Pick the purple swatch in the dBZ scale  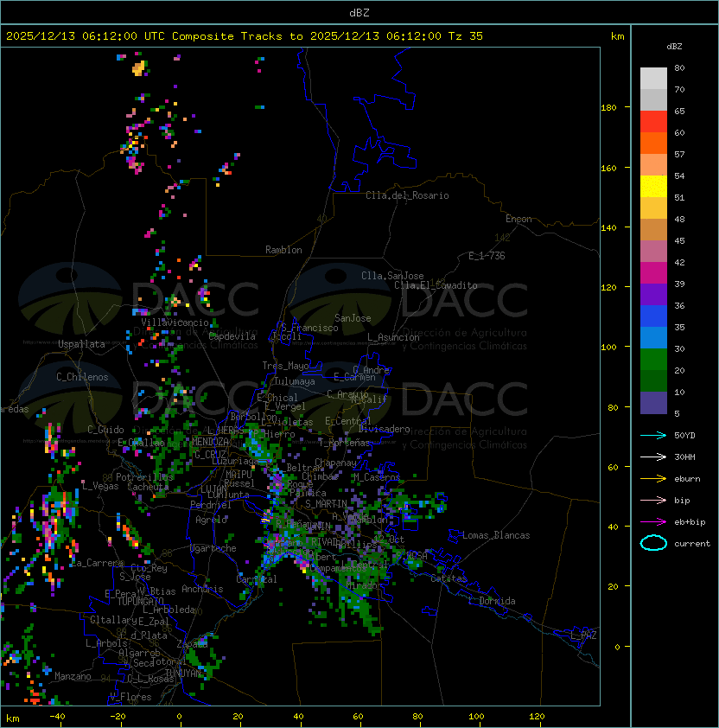[653, 294]
